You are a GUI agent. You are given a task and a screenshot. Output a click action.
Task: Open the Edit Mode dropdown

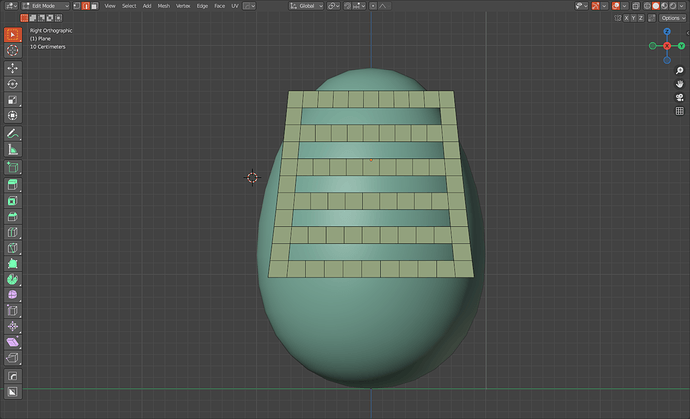[46, 6]
